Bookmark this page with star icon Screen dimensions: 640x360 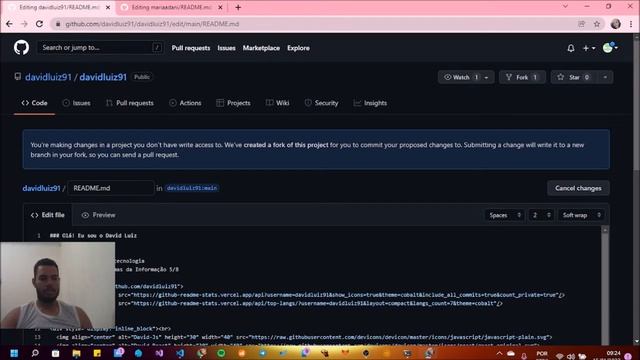pyautogui.click(x=597, y=24)
